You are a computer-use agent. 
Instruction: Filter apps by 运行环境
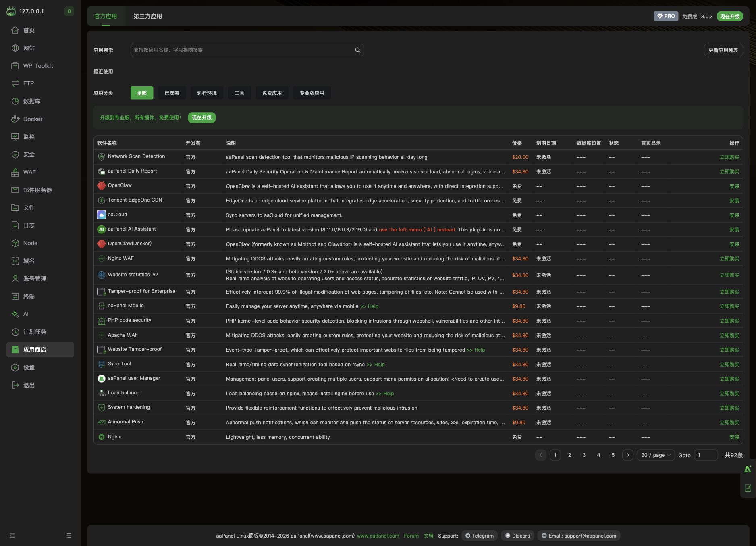tap(207, 93)
